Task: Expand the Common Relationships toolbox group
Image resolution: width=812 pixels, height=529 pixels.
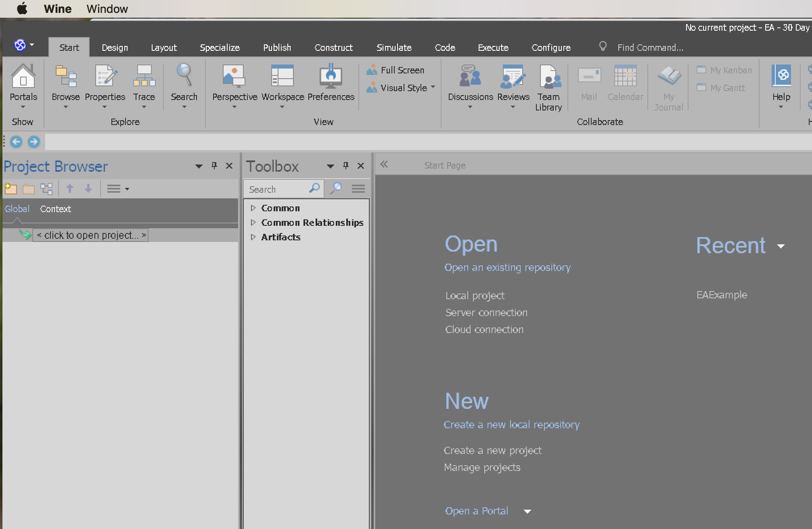Action: point(253,223)
